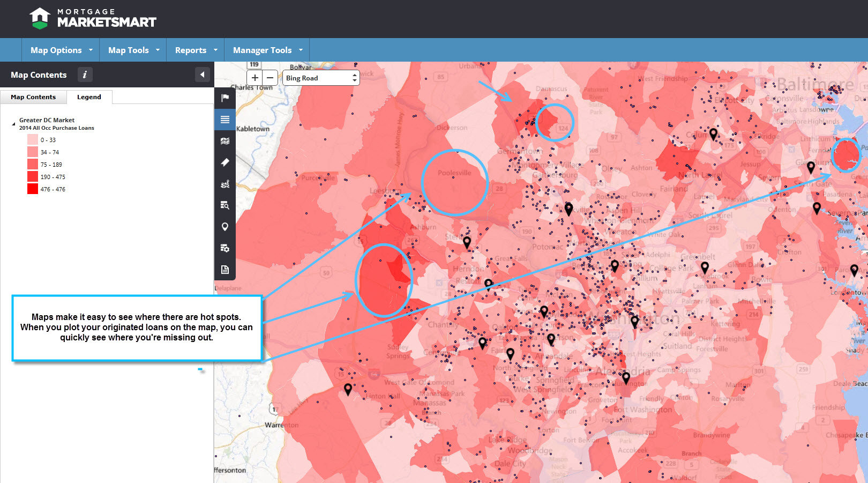
Task: Click the flag icon in map sidebar
Action: click(225, 98)
